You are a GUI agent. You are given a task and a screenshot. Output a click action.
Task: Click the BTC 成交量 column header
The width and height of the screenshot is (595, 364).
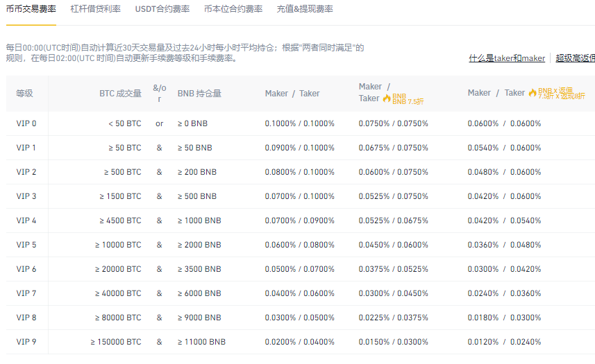tap(119, 93)
